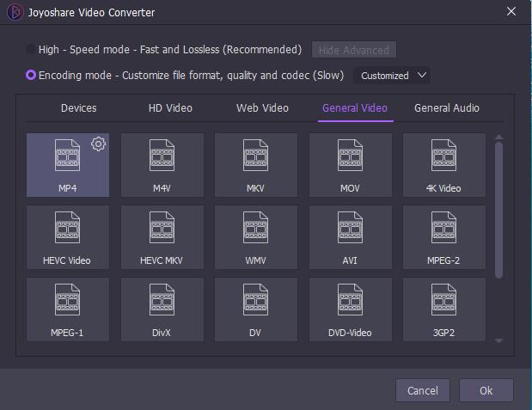Click the format list scrollbar thumb
The height and width of the screenshot is (410, 532).
click(x=498, y=211)
